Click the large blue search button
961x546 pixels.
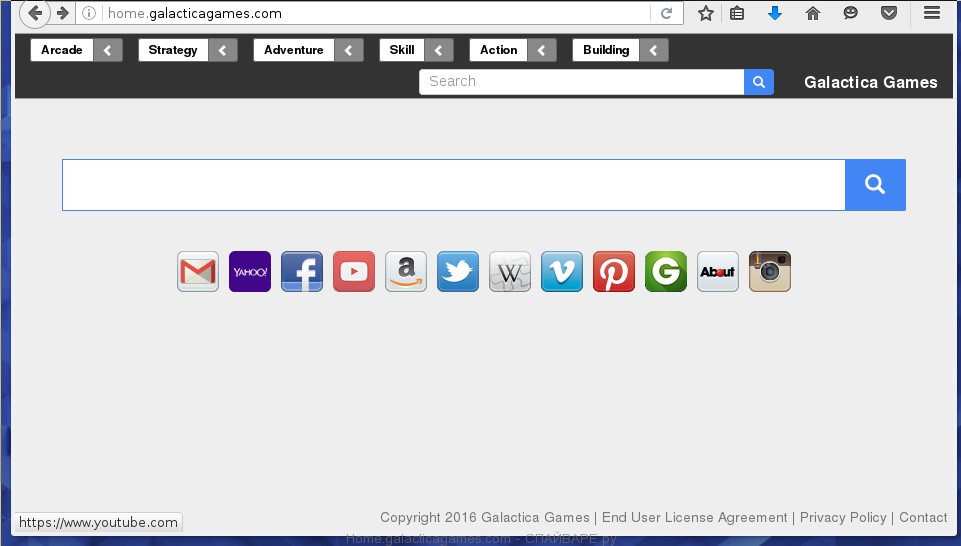click(875, 185)
